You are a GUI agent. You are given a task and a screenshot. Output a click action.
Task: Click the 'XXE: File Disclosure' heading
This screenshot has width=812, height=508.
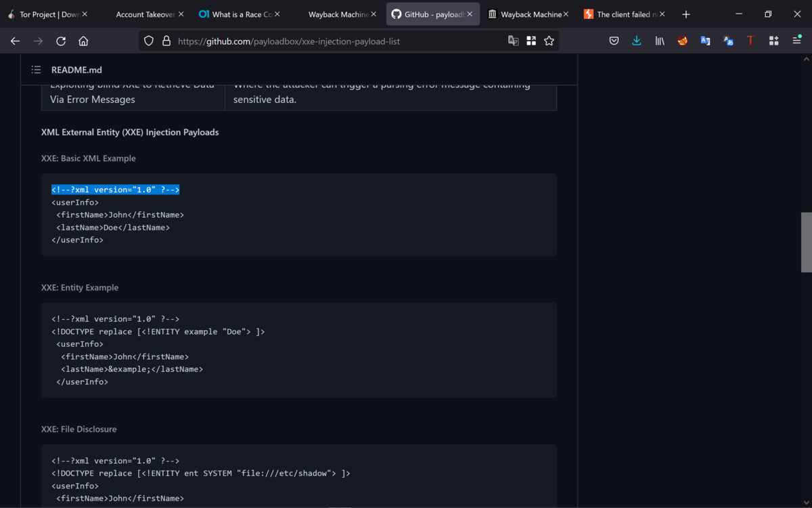tap(79, 429)
